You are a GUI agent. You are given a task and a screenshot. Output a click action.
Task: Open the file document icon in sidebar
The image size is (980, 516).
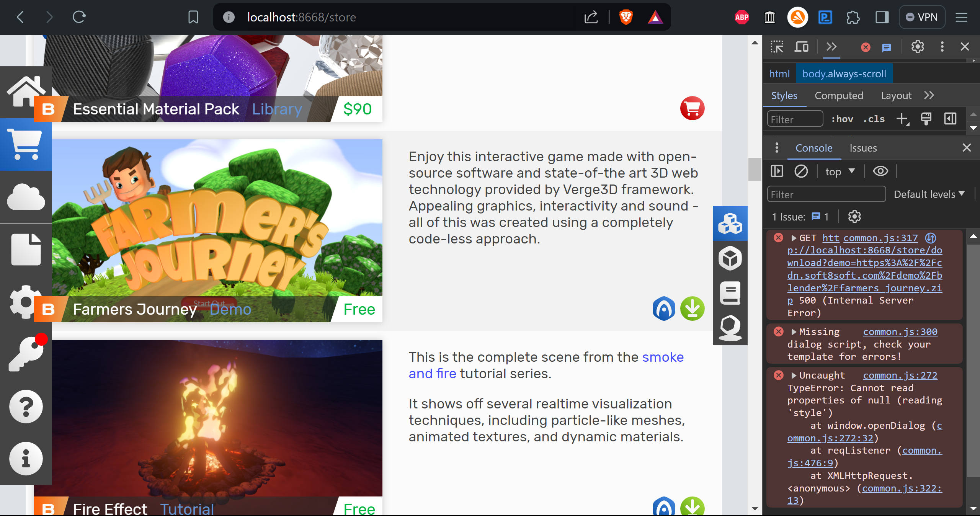click(26, 249)
